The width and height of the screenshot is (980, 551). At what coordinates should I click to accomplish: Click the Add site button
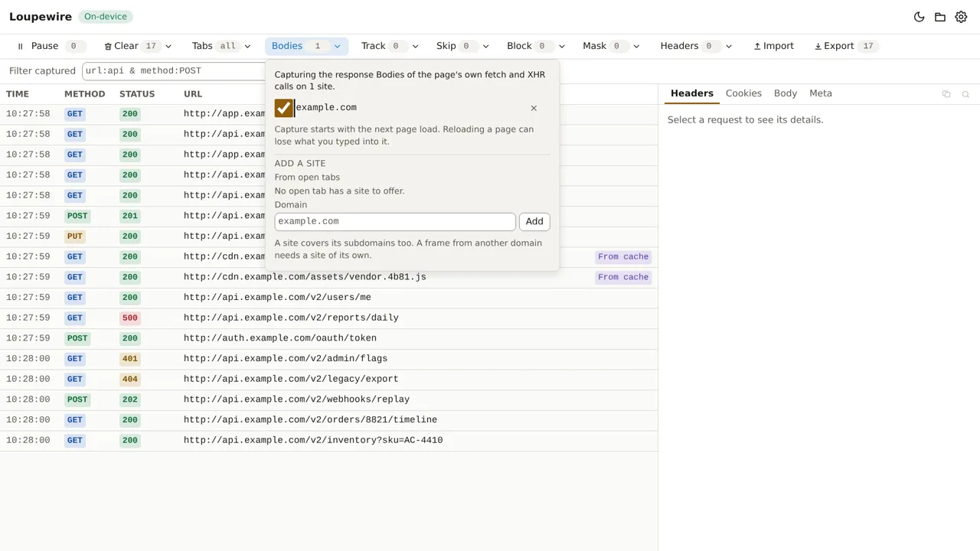point(534,222)
